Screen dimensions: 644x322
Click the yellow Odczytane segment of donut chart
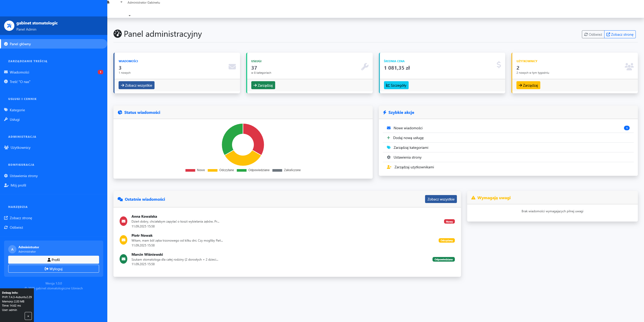(243, 160)
